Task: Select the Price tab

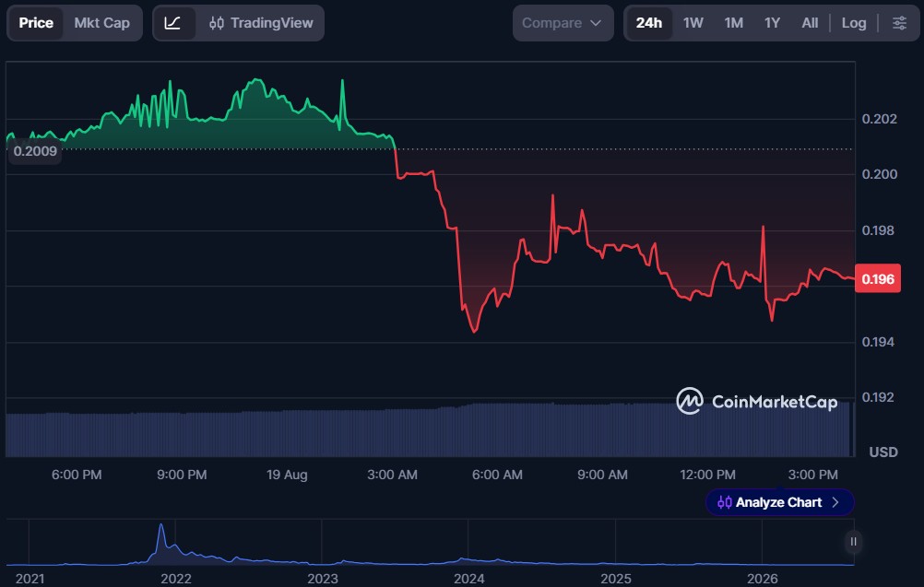Action: tap(36, 23)
